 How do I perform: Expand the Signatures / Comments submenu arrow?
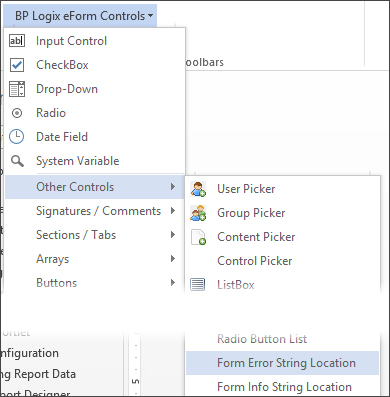coord(173,211)
